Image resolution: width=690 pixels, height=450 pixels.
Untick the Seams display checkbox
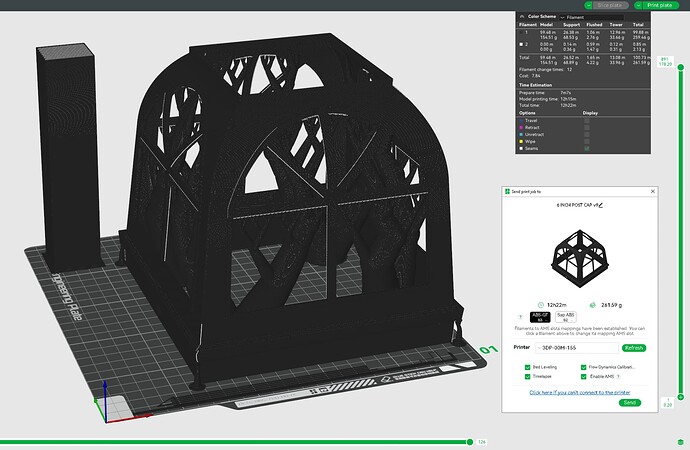pyautogui.click(x=587, y=149)
